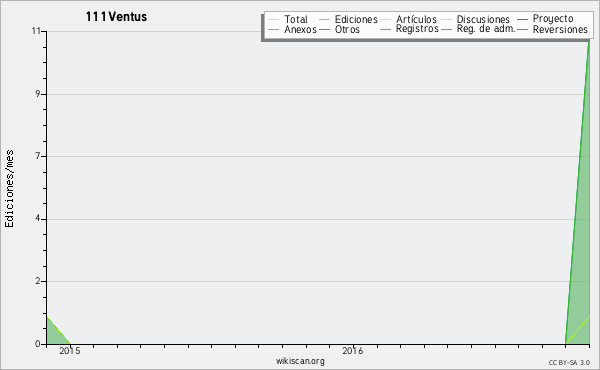Click the small green area near 2015
This screenshot has width=600, height=370.
pyautogui.click(x=54, y=335)
